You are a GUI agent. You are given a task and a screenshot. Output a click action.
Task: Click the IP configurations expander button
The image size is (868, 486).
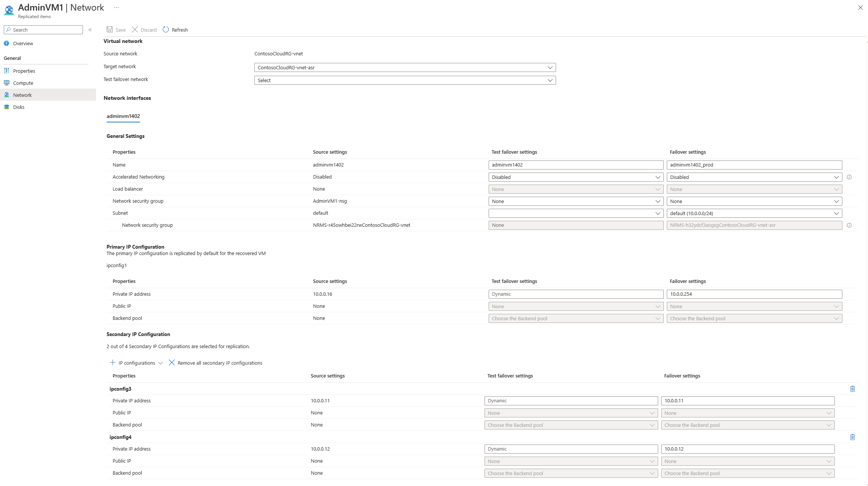pos(160,362)
